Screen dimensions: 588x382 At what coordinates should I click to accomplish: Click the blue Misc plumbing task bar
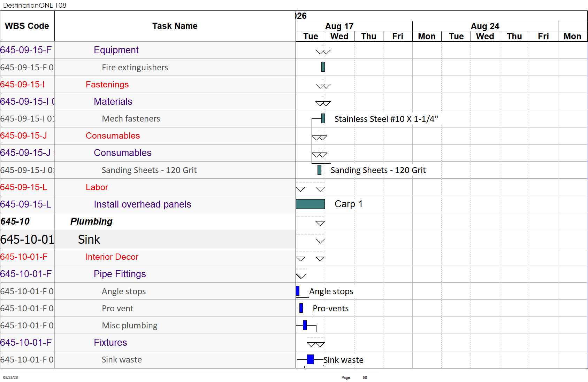coord(305,325)
